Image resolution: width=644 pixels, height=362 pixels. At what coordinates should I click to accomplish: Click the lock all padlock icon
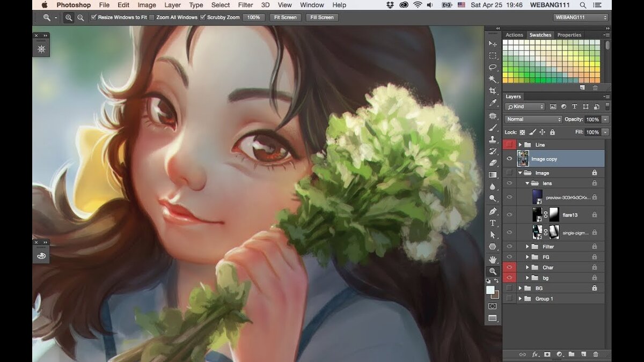(x=552, y=132)
